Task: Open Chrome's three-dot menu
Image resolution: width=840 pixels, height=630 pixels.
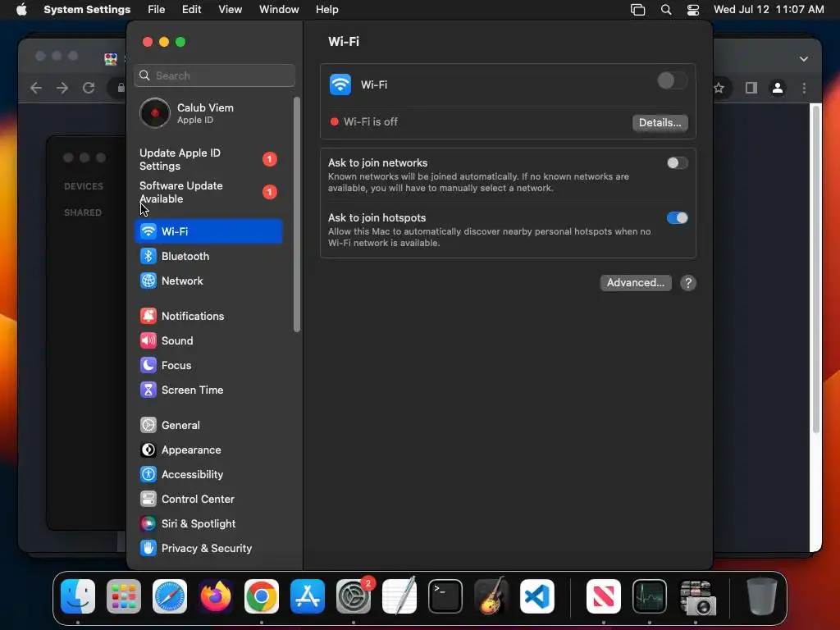Action: point(804,88)
